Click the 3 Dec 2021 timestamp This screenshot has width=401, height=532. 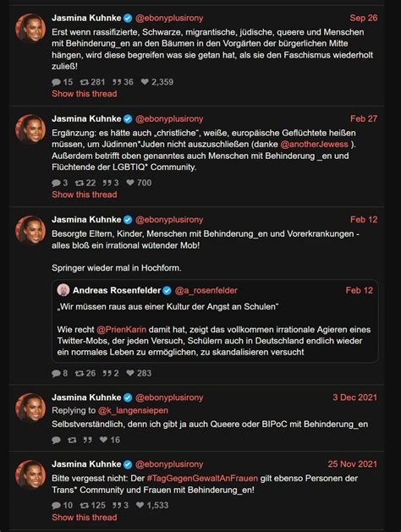point(354,398)
